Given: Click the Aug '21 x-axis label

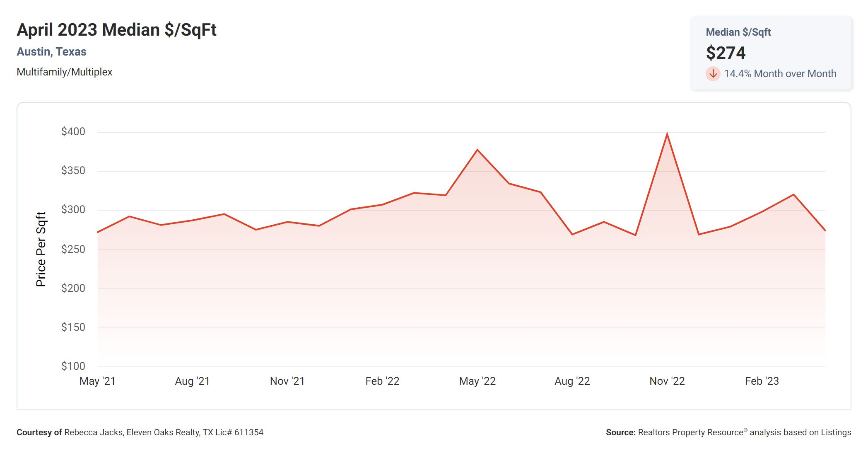Looking at the screenshot, I should pos(192,381).
